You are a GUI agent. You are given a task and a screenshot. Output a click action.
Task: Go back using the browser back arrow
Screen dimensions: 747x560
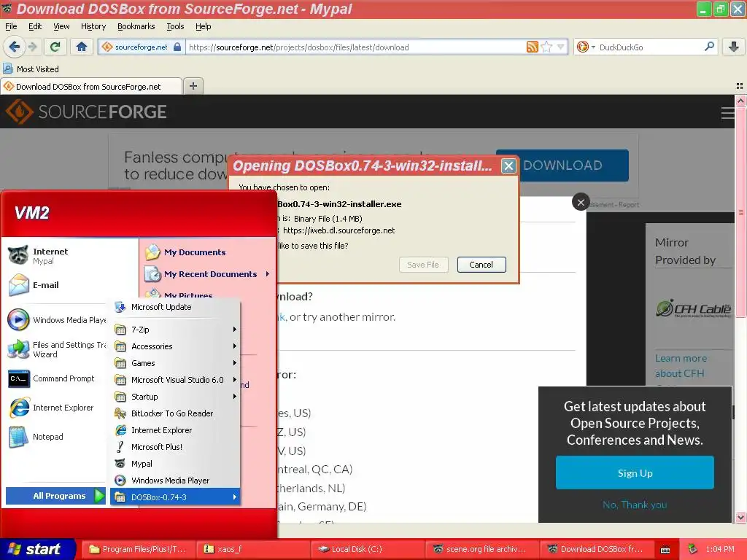[x=14, y=47]
